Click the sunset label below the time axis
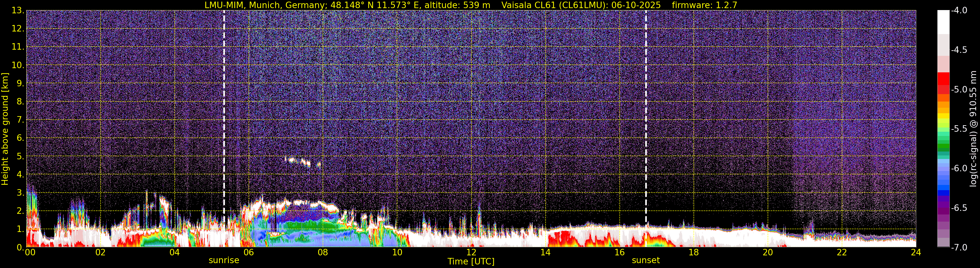Viewport: 980px width, 268px height. coord(646,261)
